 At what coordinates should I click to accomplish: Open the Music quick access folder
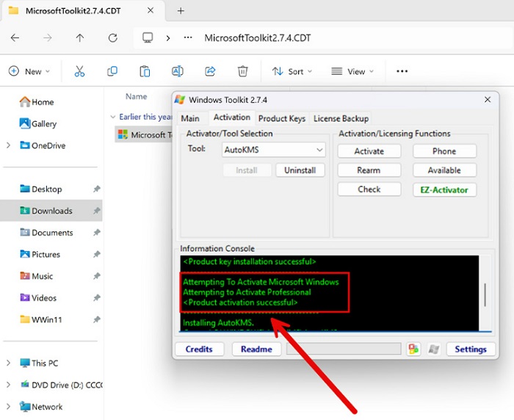point(37,276)
